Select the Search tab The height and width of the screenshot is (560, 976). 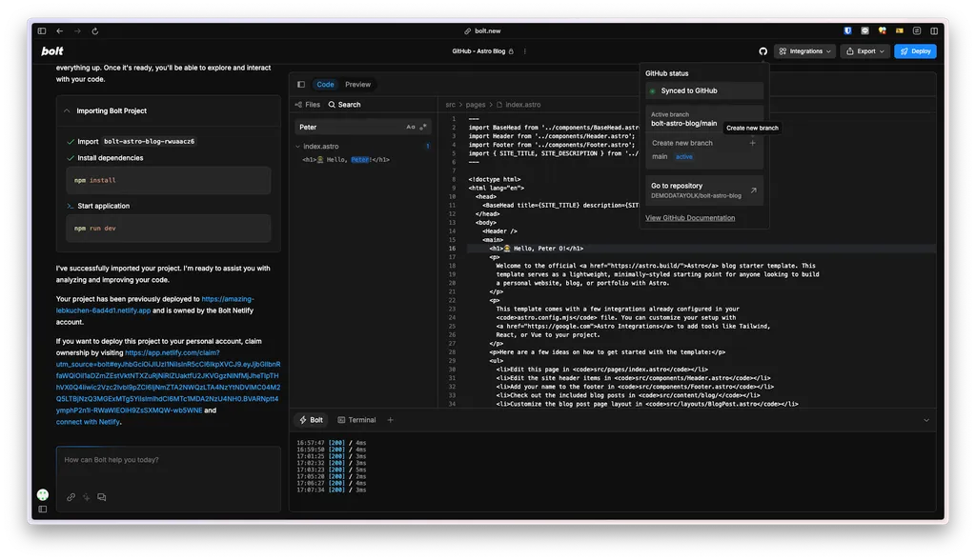coord(344,105)
